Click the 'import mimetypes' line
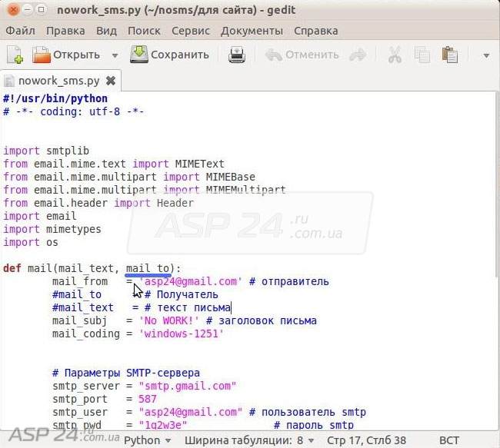Screen dimensions: 500x448 52,229
